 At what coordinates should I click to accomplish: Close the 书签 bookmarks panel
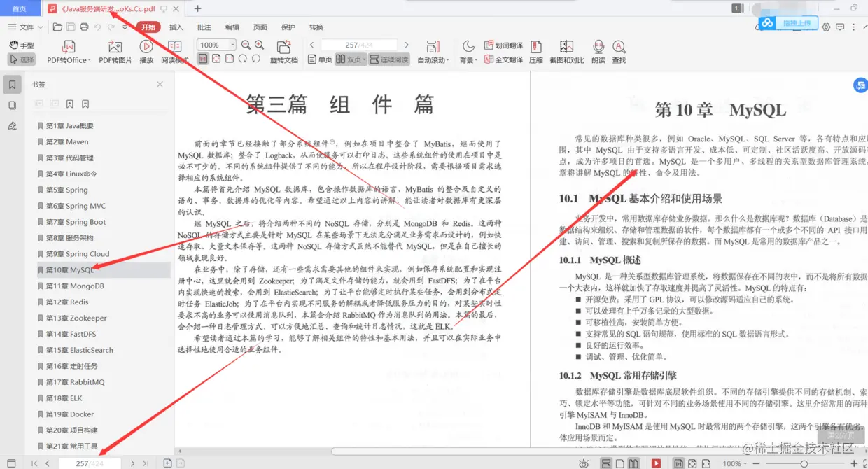[x=160, y=84]
